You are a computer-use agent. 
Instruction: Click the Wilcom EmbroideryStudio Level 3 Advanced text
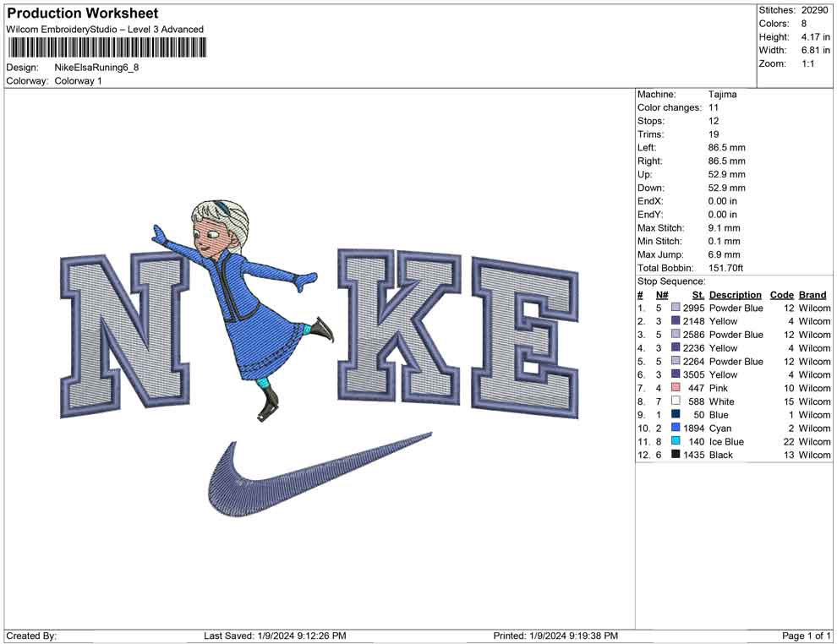105,30
